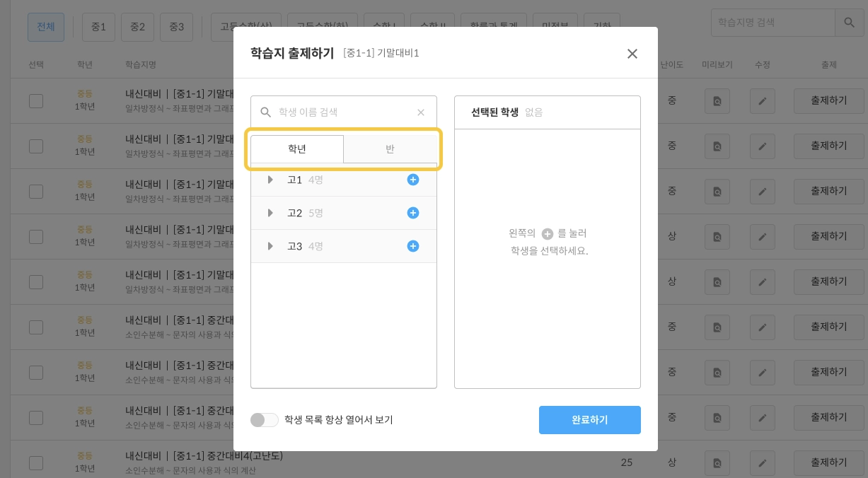The image size is (868, 478).
Task: Click the blue plus icon for 고1
Action: coord(413,180)
